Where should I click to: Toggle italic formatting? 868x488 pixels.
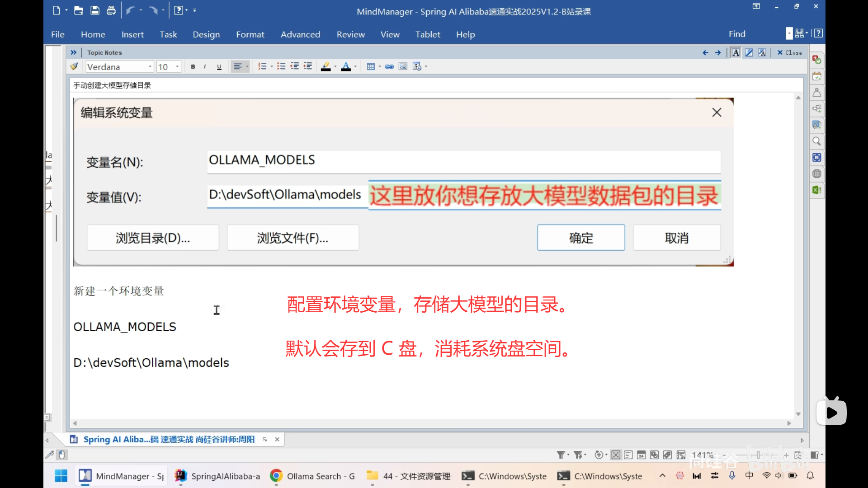click(204, 66)
